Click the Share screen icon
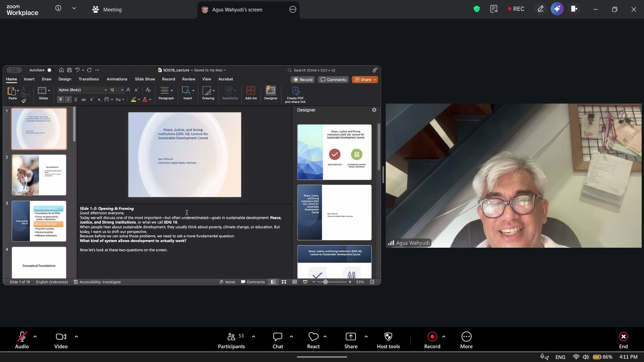The width and height of the screenshot is (644, 362). pos(351,337)
